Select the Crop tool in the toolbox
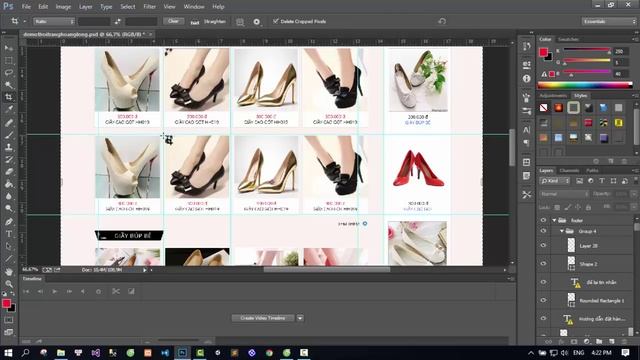This screenshot has width=640, height=360. pos(9,97)
